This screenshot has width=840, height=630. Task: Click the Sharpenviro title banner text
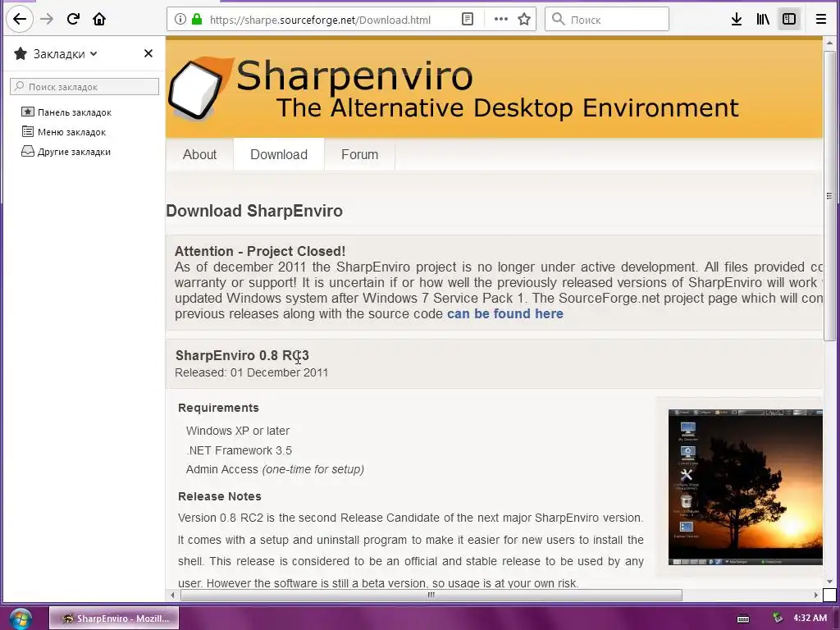(354, 76)
